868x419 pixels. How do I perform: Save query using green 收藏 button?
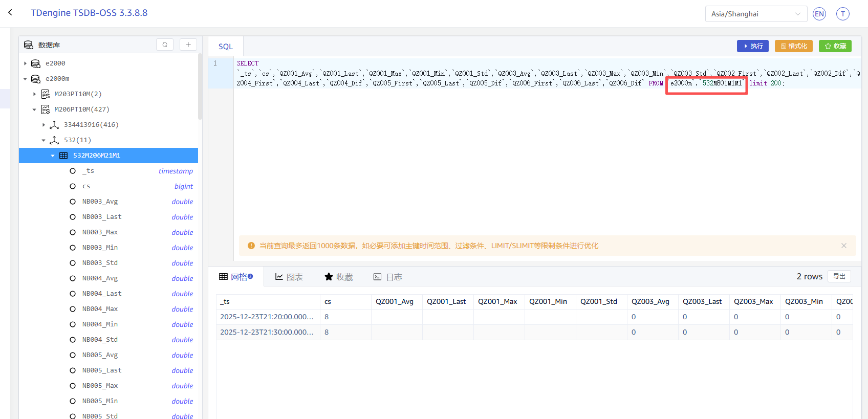click(x=835, y=46)
